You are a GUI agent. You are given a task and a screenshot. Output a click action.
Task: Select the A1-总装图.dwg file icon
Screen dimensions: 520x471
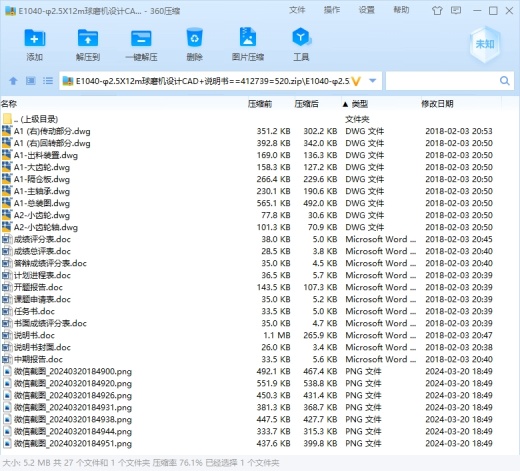(7, 203)
